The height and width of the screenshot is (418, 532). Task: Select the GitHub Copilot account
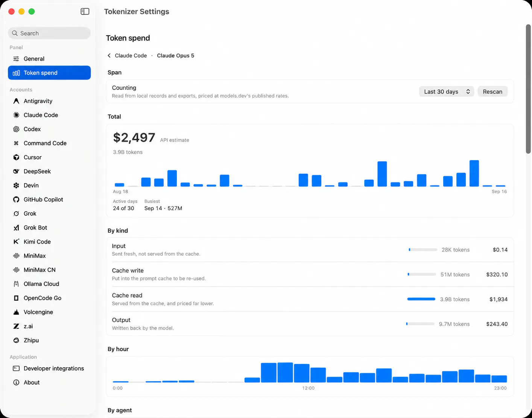(49, 200)
